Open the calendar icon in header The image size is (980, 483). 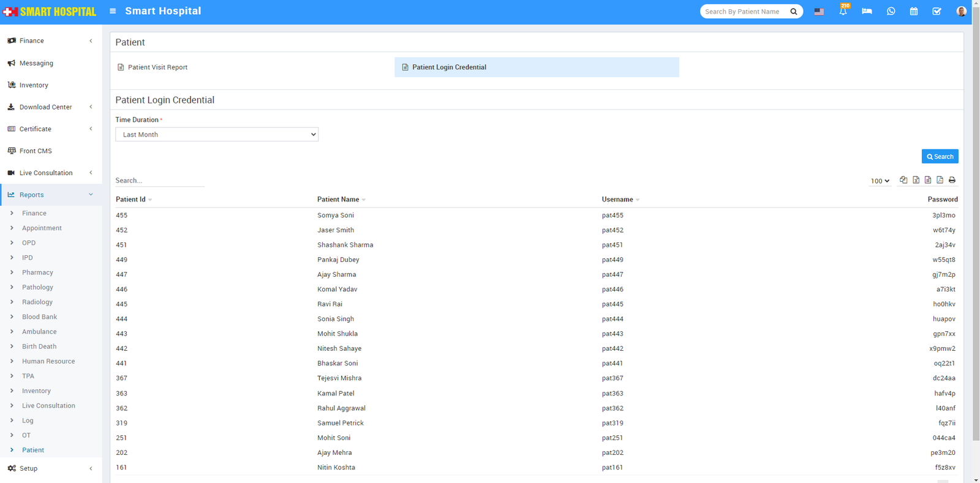913,12
